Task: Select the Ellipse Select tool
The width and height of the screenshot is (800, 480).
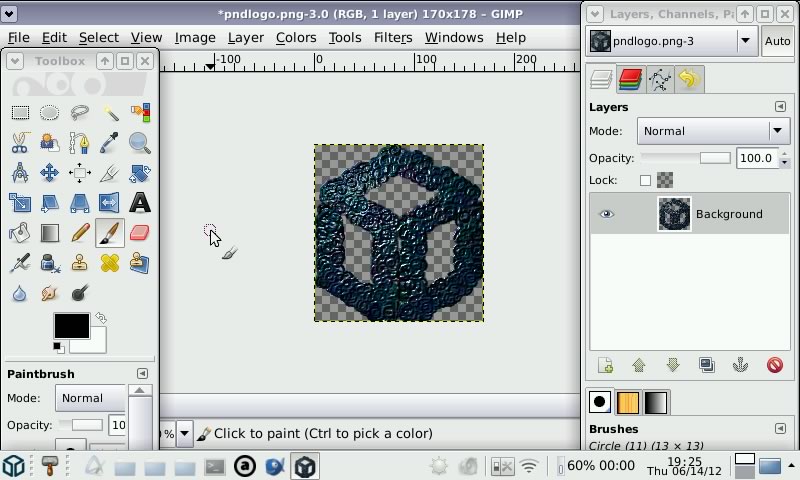Action: pos(49,112)
